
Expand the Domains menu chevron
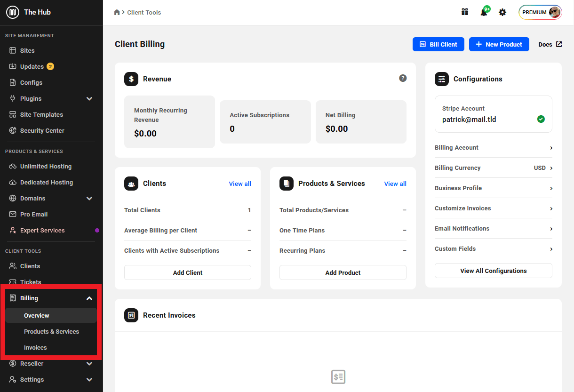89,198
